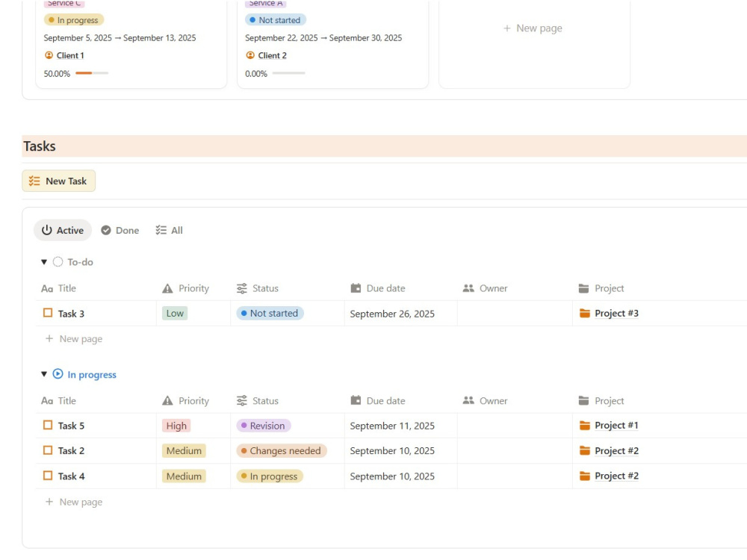Image resolution: width=747 pixels, height=560 pixels.
Task: Click the Owner people icon in the In progress table
Action: tap(468, 400)
